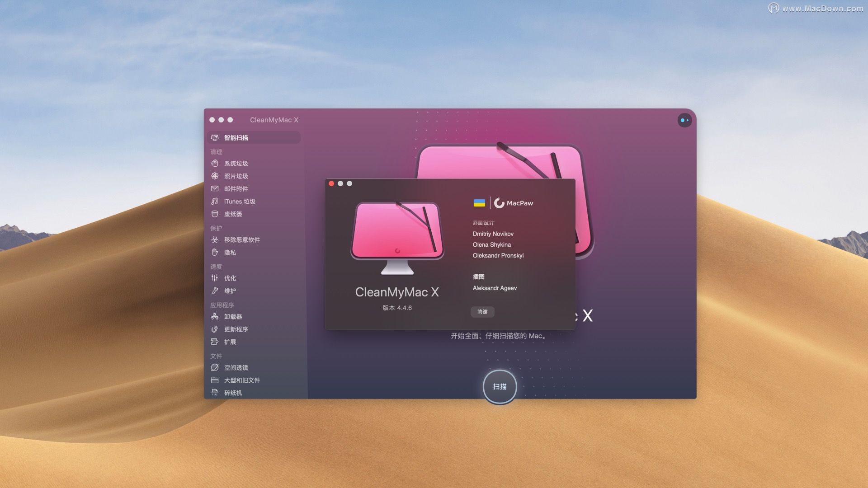Click the 速度 section header in sidebar
Viewport: 868px width, 488px height.
216,267
